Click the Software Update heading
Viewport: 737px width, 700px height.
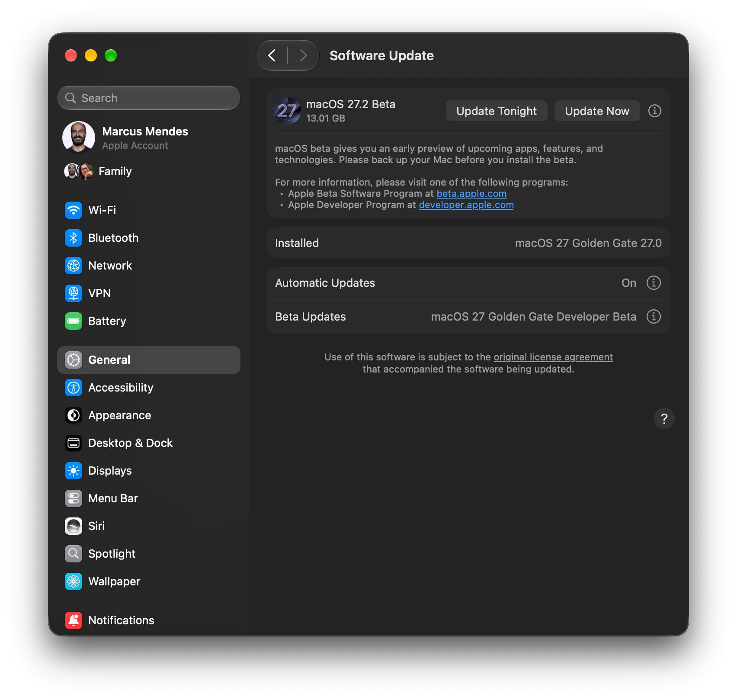coord(381,55)
